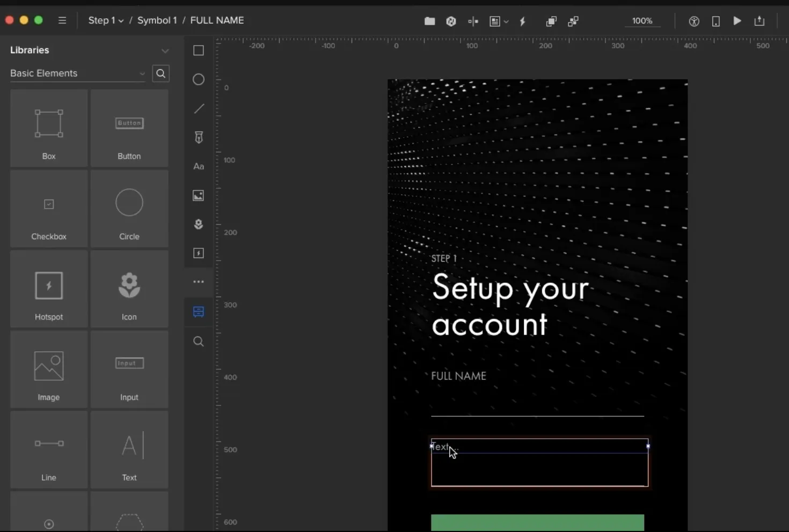The width and height of the screenshot is (789, 532).
Task: Click the linked squares icon in the toolbar
Action: coord(573,21)
